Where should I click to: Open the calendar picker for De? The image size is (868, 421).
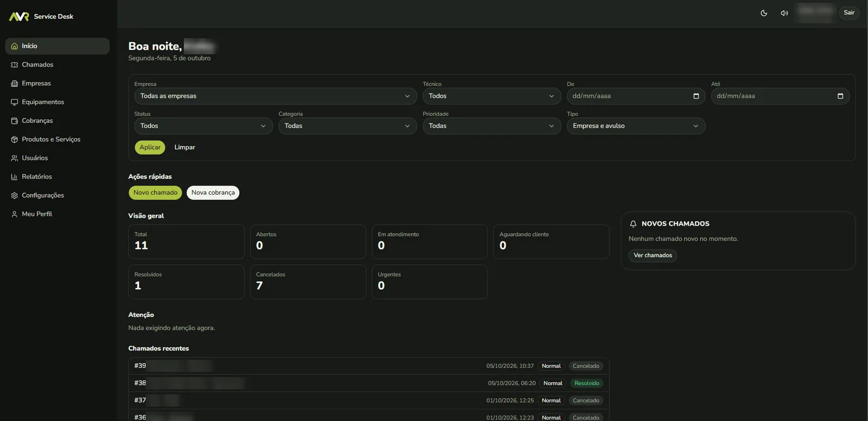pos(696,96)
